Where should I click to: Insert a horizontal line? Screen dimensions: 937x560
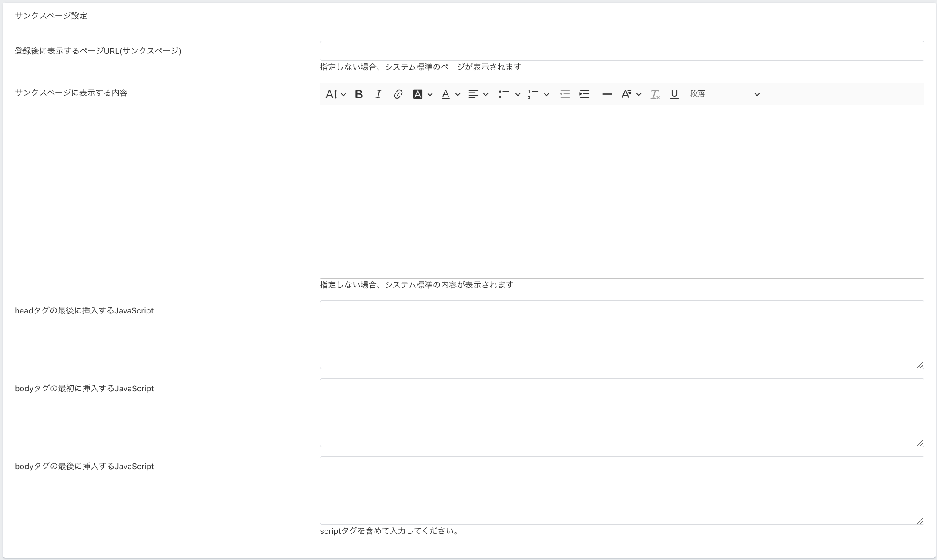click(607, 94)
